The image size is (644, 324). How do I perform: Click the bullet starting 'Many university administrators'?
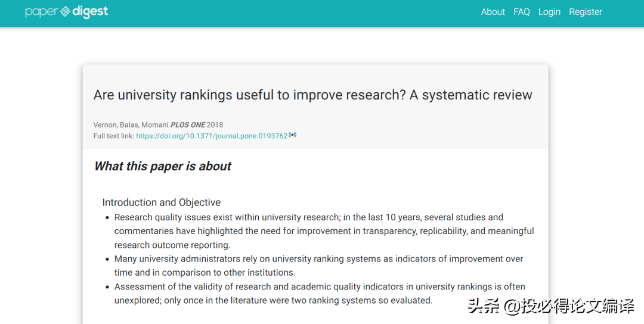318,266
